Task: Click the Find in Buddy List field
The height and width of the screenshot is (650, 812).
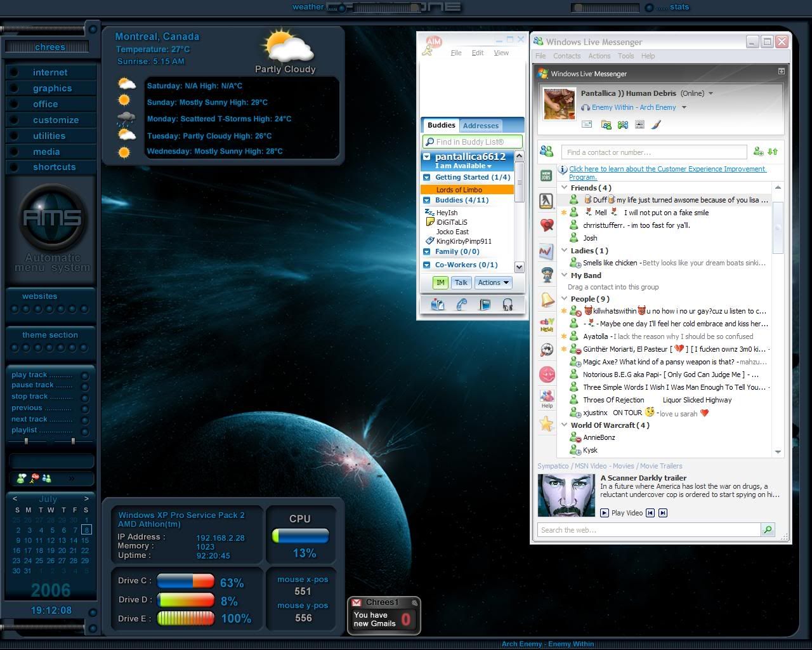Action: pos(473,142)
